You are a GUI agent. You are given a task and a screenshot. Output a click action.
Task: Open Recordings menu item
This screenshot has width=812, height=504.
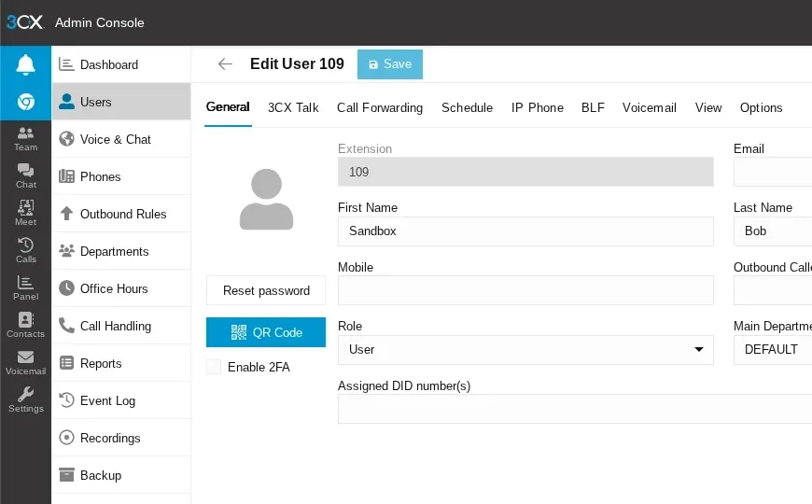pos(121,438)
